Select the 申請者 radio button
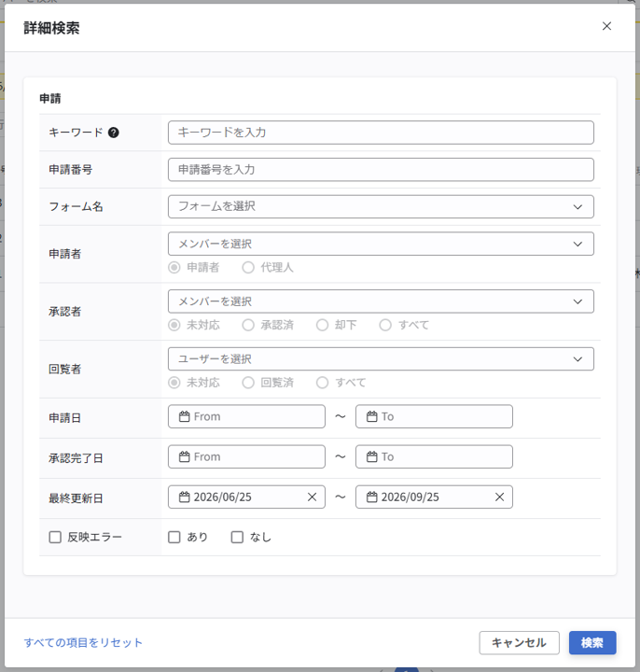This screenshot has width=640, height=672. 174,268
